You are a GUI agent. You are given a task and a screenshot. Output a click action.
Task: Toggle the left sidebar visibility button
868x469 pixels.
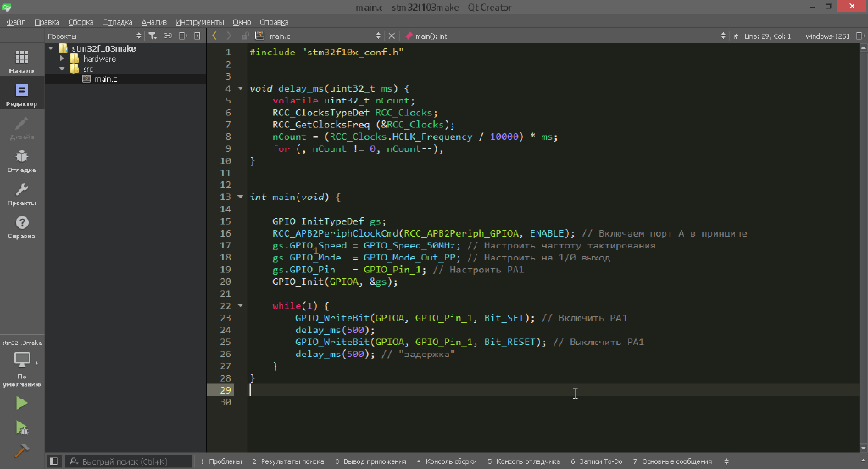point(53,461)
